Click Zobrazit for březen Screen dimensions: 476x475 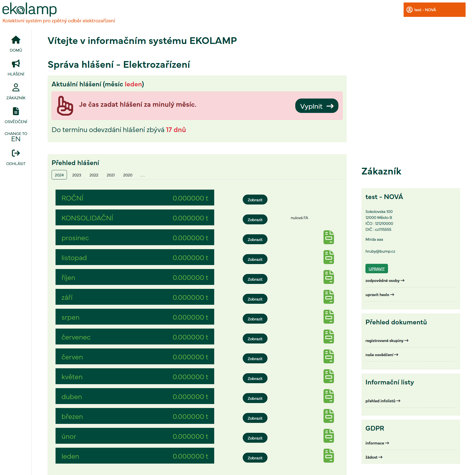click(255, 418)
